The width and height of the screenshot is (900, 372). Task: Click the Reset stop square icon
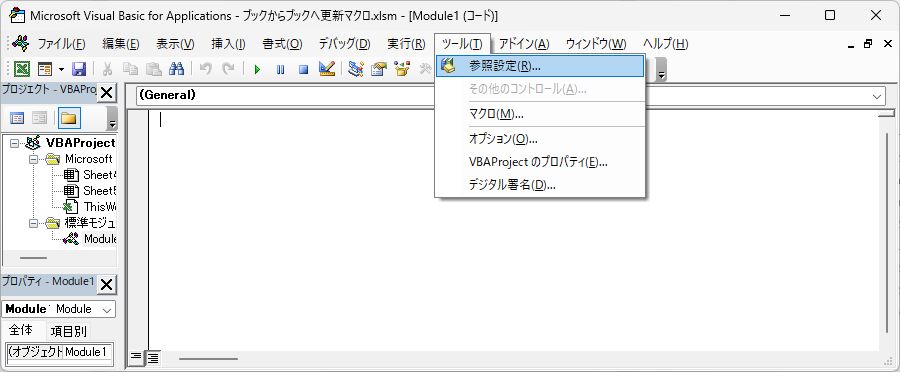(304, 69)
